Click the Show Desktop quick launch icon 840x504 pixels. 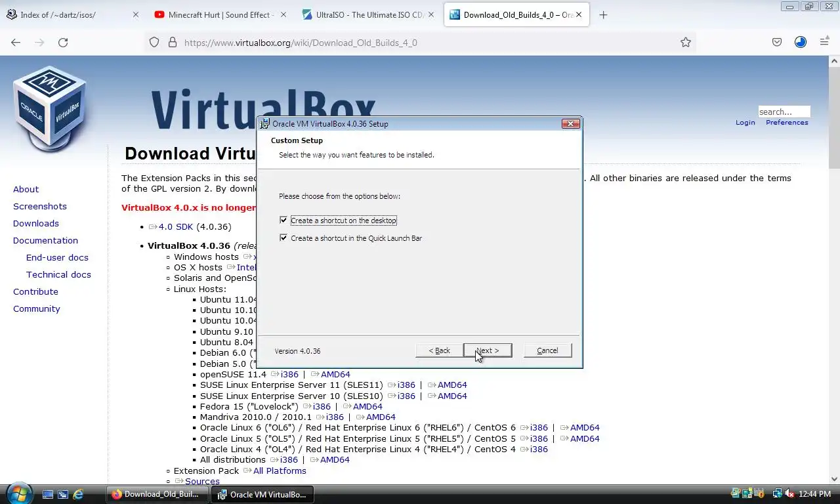[x=48, y=494]
